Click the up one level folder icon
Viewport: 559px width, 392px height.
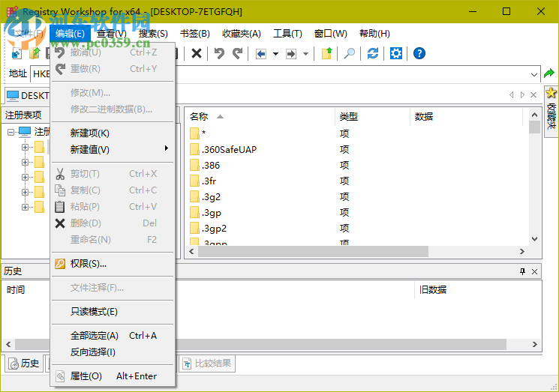[327, 54]
